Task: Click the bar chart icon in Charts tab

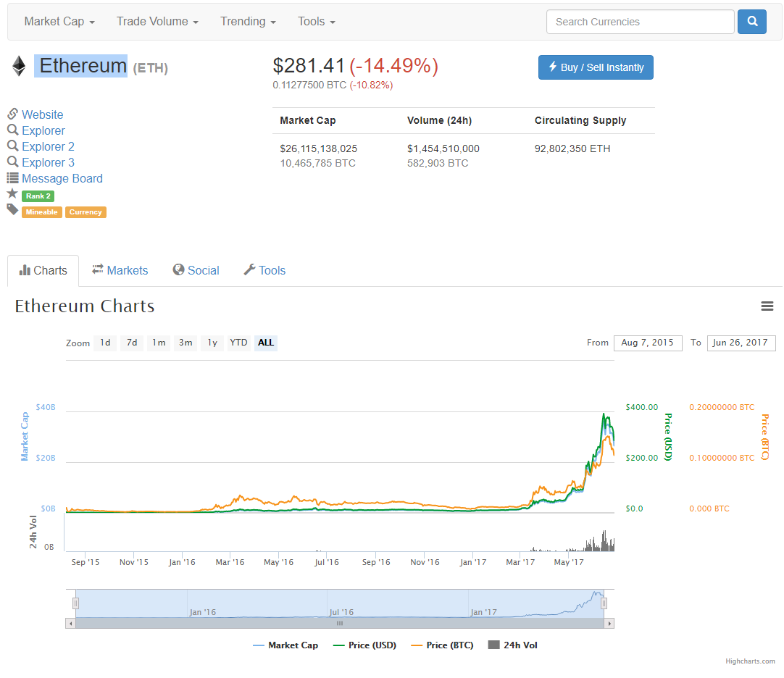Action: (x=25, y=270)
